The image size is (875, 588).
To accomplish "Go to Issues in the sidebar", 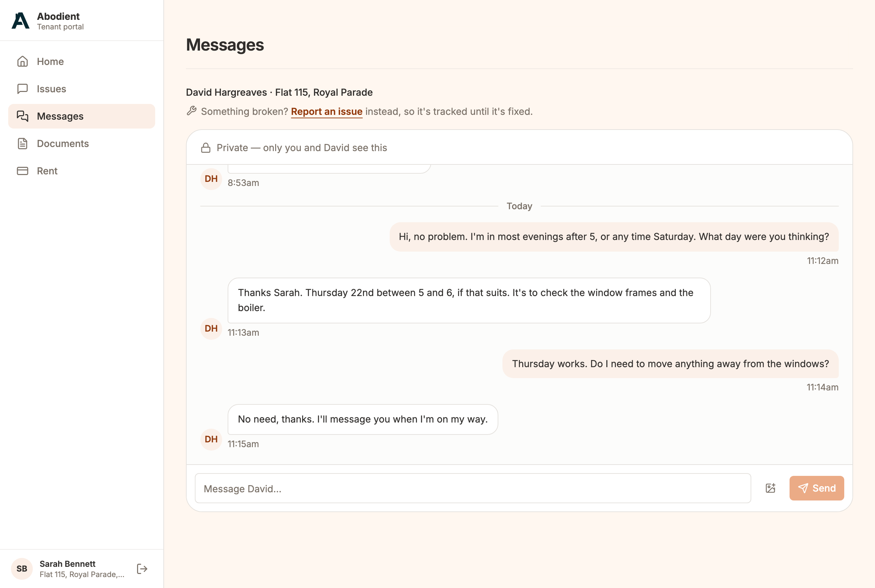I will click(81, 89).
